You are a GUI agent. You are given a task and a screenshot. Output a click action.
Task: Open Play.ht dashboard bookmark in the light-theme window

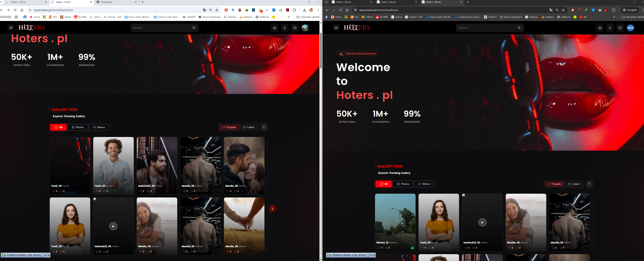pyautogui.click(x=210, y=17)
